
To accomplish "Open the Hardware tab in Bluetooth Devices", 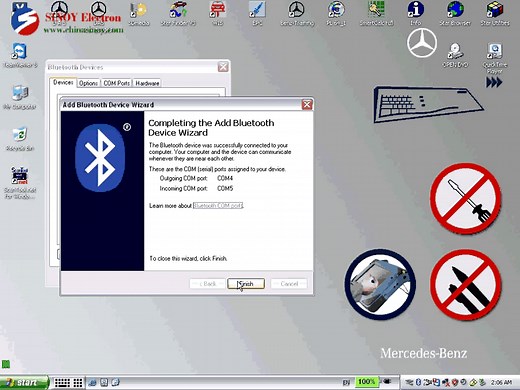I will click(x=147, y=83).
